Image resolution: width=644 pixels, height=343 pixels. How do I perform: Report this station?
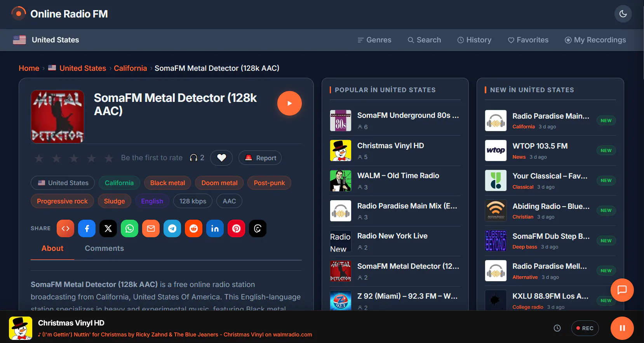pyautogui.click(x=260, y=158)
